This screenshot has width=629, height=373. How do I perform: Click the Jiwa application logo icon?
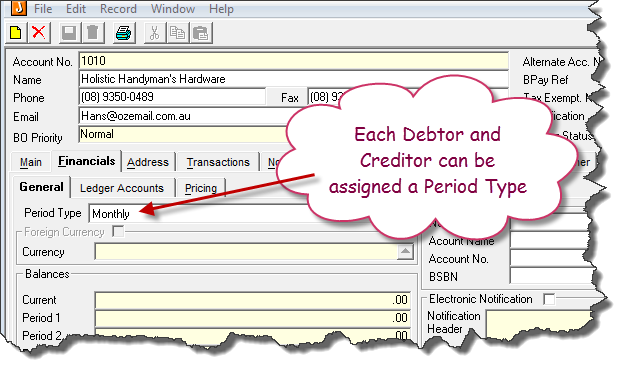[18, 8]
